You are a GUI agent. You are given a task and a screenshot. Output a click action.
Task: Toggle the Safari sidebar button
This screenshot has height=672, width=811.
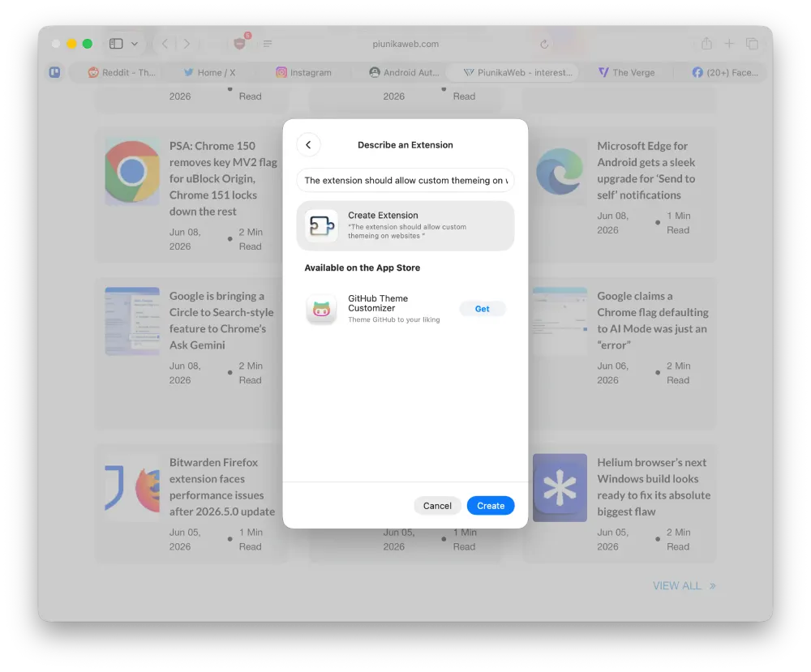coord(116,44)
